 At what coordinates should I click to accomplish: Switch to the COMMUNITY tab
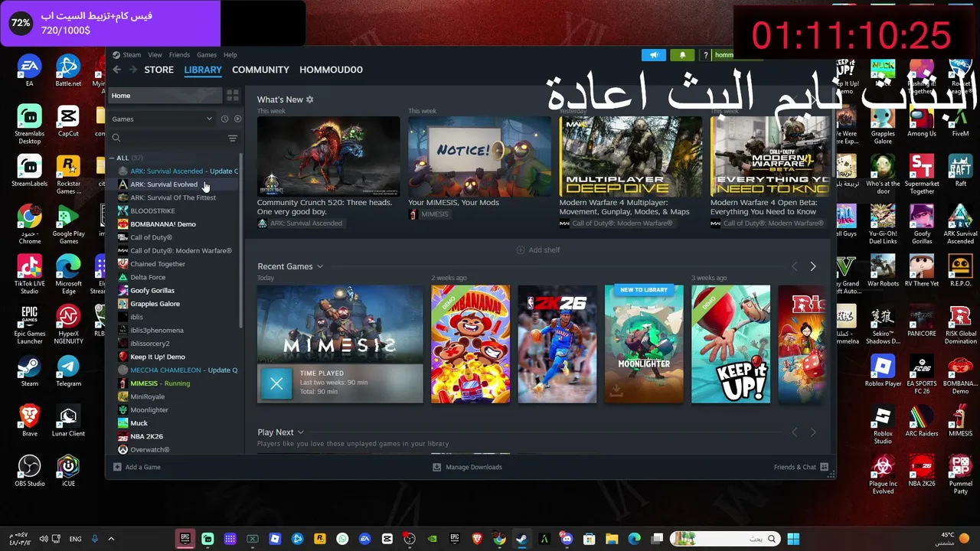coord(260,70)
